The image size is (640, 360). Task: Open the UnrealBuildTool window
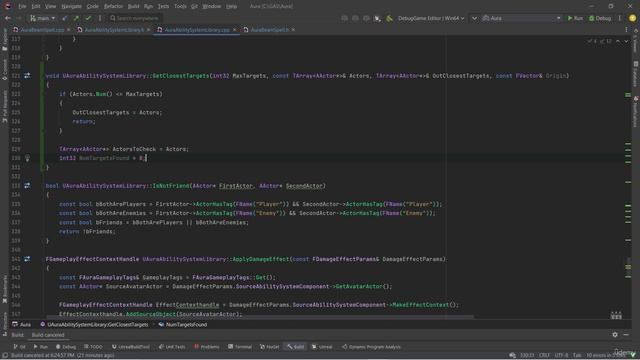131,347
